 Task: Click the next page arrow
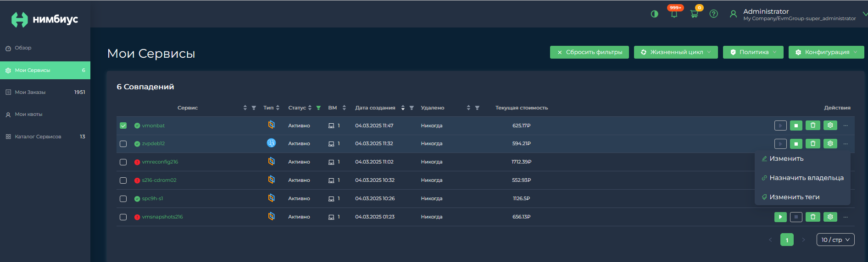pyautogui.click(x=803, y=240)
